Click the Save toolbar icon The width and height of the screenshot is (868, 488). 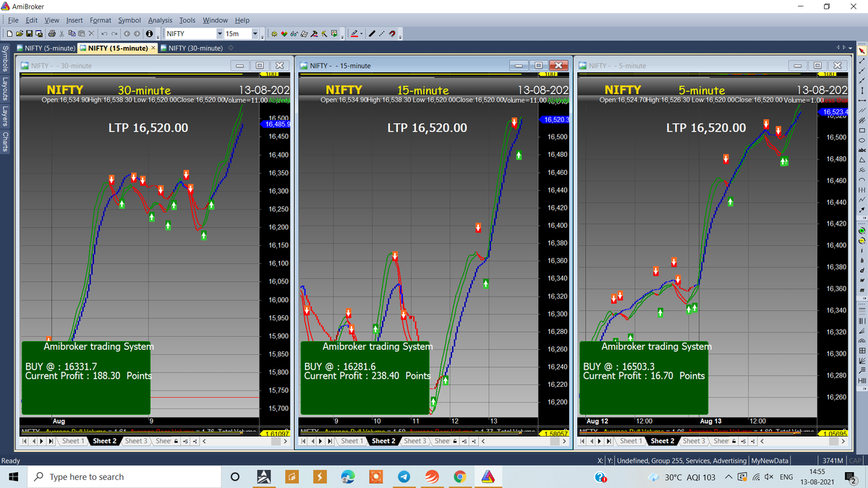[30, 33]
